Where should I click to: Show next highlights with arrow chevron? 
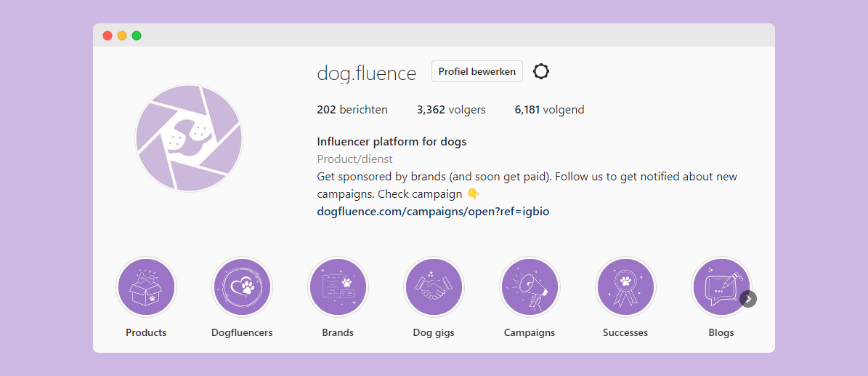(748, 299)
